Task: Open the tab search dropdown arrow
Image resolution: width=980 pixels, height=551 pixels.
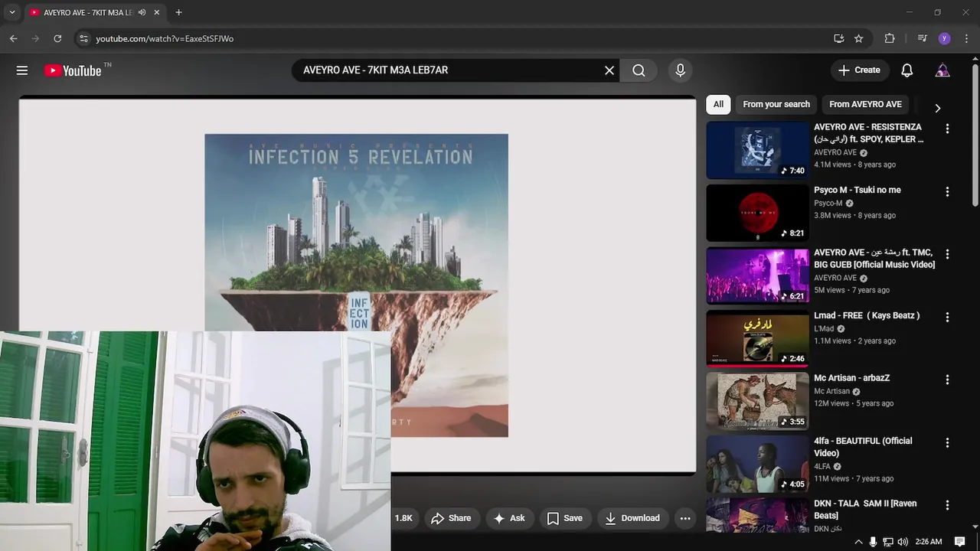Action: pos(11,12)
